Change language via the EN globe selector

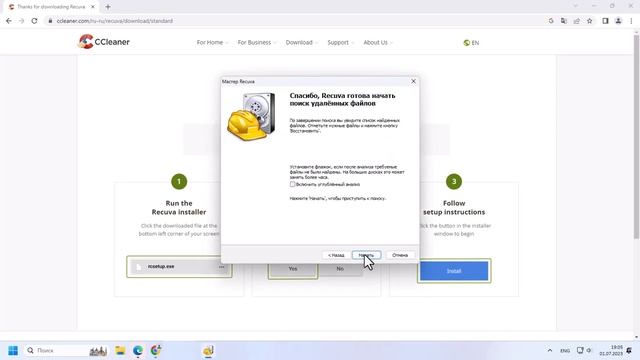pos(471,42)
